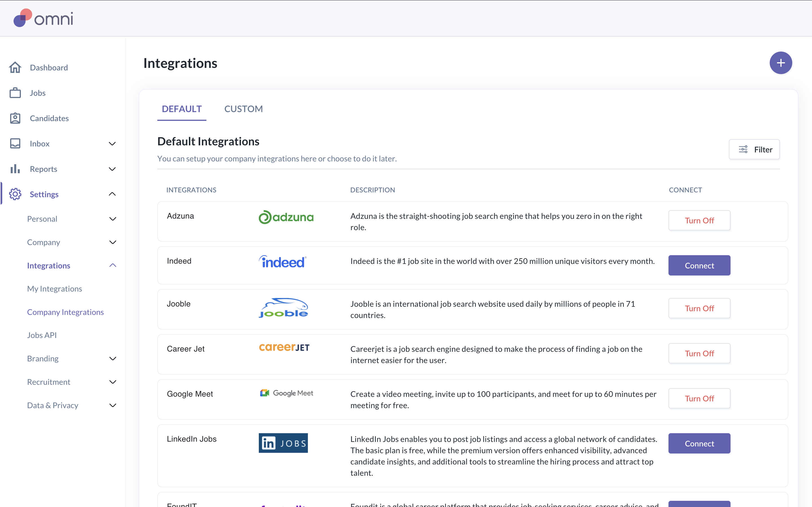Click the Candidates badge icon
The image size is (812, 507).
pyautogui.click(x=15, y=118)
